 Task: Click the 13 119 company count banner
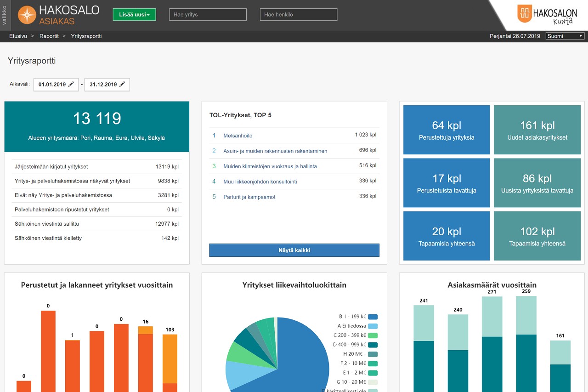pyautogui.click(x=97, y=127)
